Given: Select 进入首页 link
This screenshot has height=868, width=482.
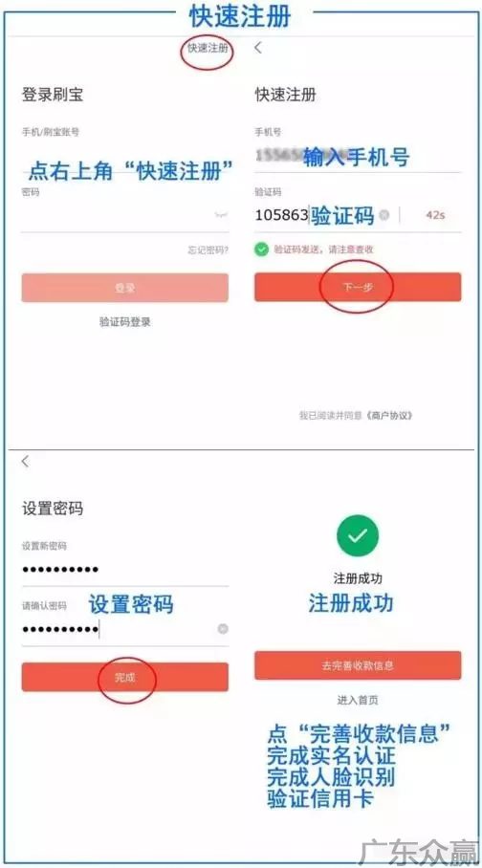Looking at the screenshot, I should [358, 701].
